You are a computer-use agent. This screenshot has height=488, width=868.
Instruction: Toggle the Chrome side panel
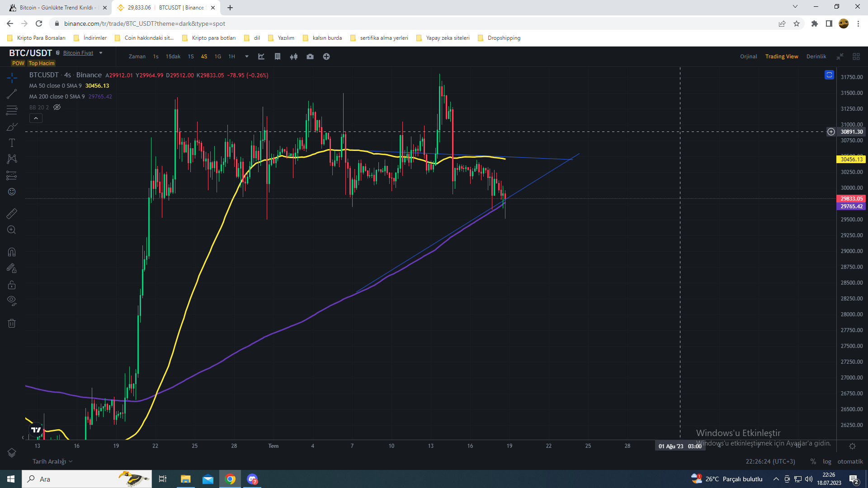point(829,23)
